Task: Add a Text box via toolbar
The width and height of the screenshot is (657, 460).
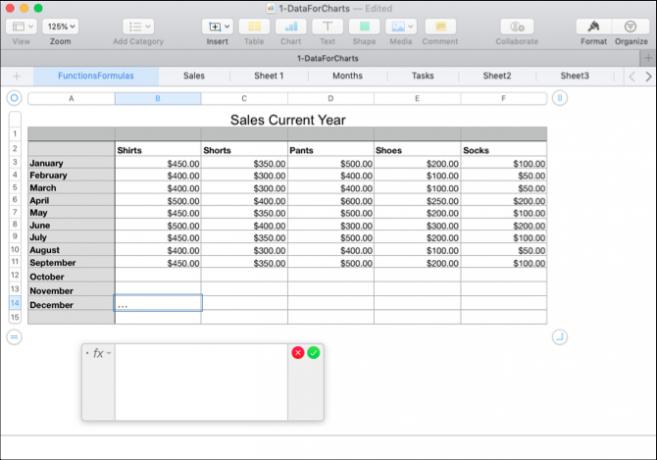Action: (x=327, y=26)
